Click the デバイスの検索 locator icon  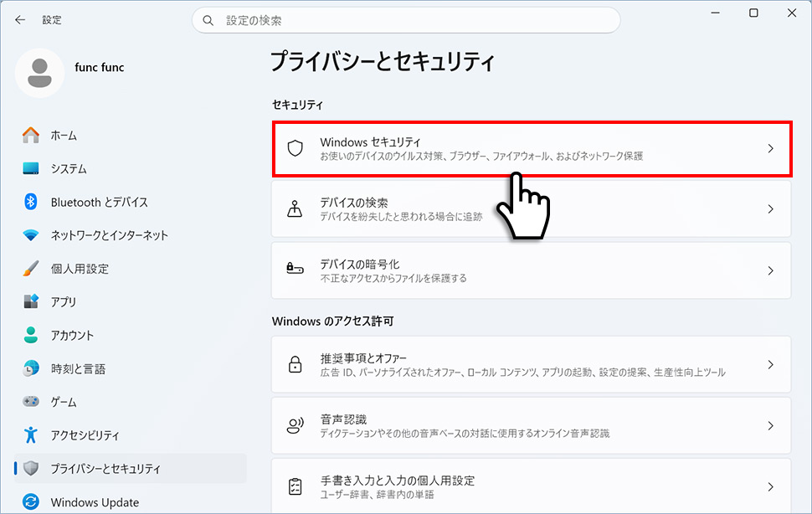296,209
